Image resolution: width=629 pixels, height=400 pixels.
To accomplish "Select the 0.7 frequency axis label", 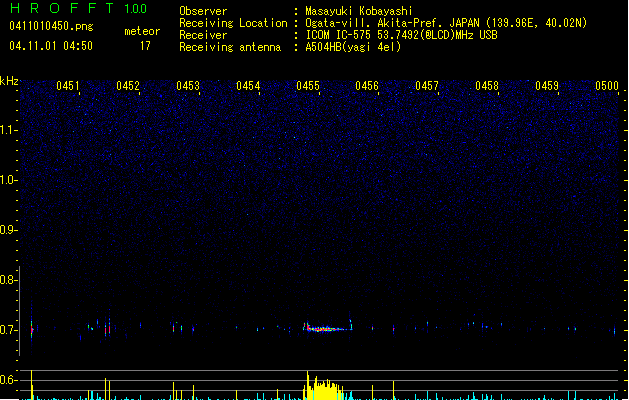I will click(9, 330).
